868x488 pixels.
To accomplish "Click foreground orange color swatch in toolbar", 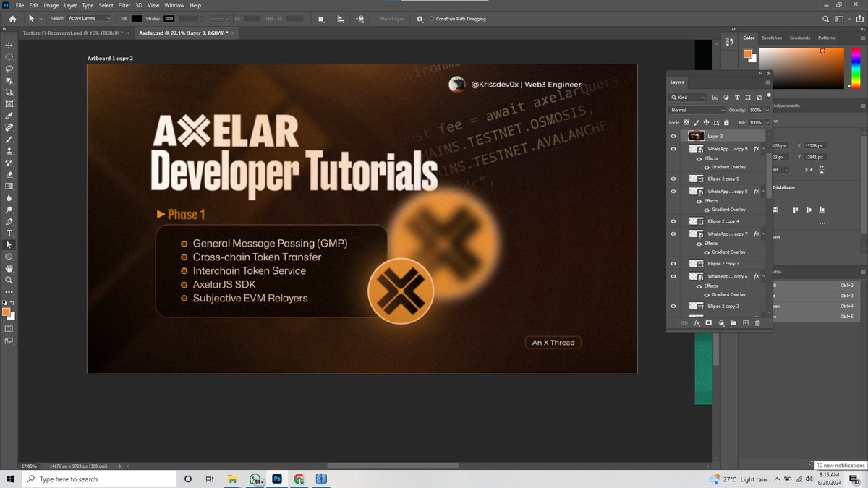I will click(x=7, y=312).
